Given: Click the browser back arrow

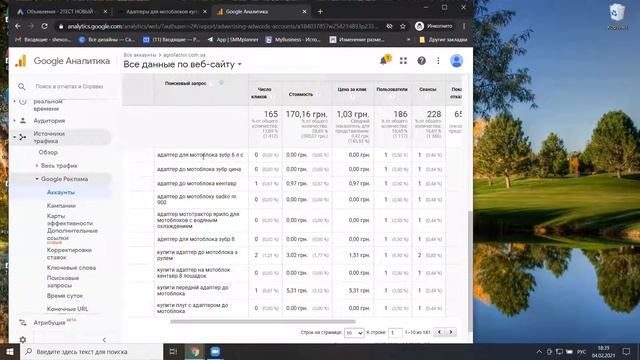Looking at the screenshot, I should coord(18,26).
